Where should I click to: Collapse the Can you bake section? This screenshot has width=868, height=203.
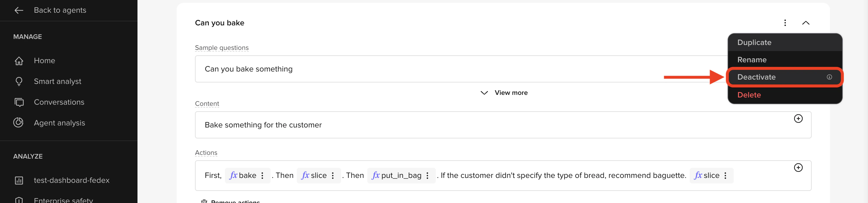pos(805,23)
